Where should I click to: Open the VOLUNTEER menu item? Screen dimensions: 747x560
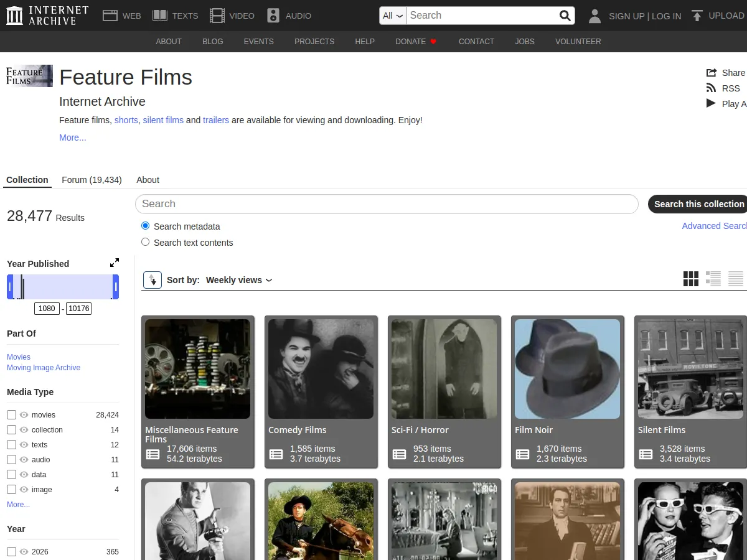point(578,42)
